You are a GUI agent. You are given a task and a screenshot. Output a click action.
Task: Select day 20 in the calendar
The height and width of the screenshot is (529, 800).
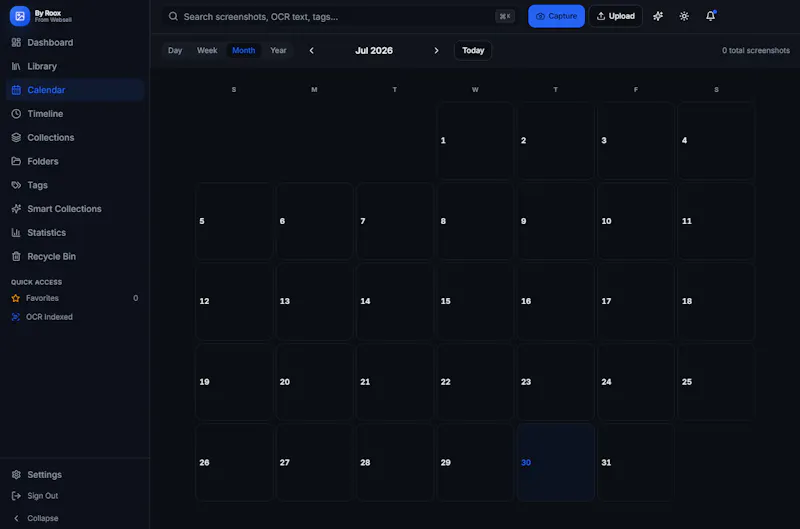pyautogui.click(x=314, y=382)
